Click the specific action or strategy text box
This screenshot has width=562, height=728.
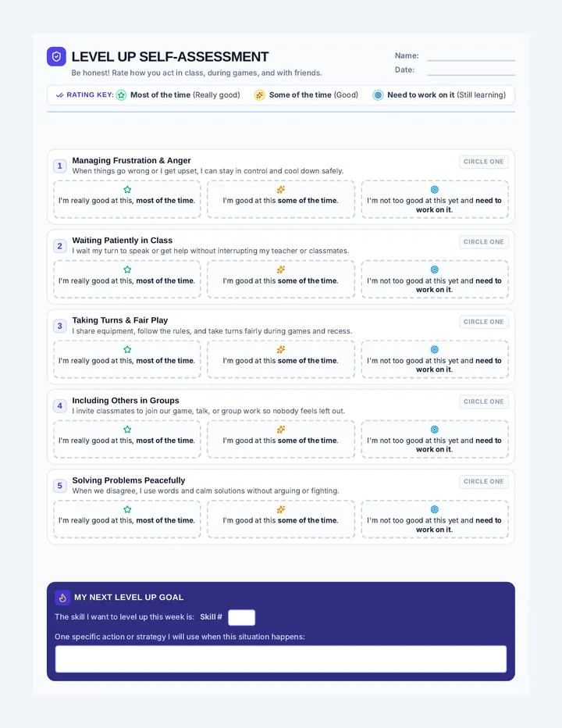pos(281,658)
